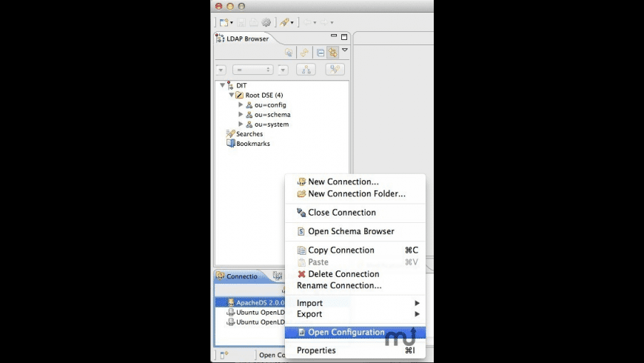Select ou=schema in the tree

(272, 115)
